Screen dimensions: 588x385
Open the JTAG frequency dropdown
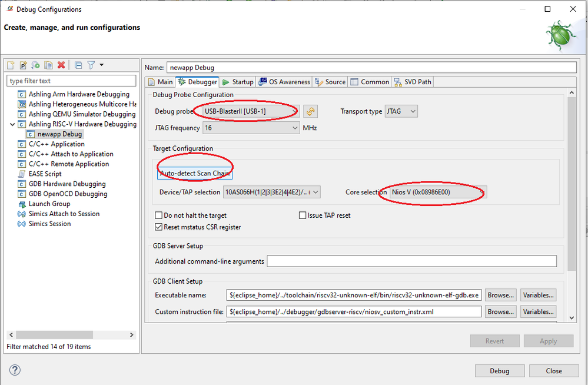251,128
